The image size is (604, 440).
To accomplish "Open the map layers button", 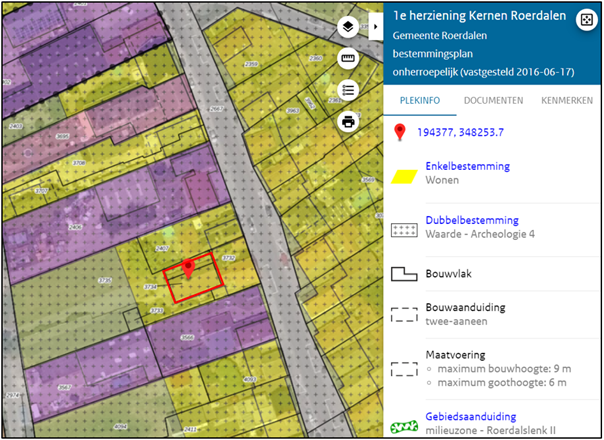I will pyautogui.click(x=348, y=27).
